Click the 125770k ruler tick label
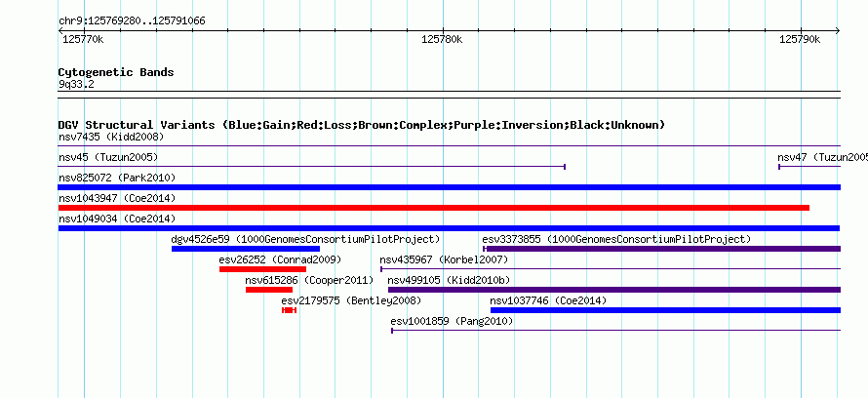 click(x=83, y=39)
